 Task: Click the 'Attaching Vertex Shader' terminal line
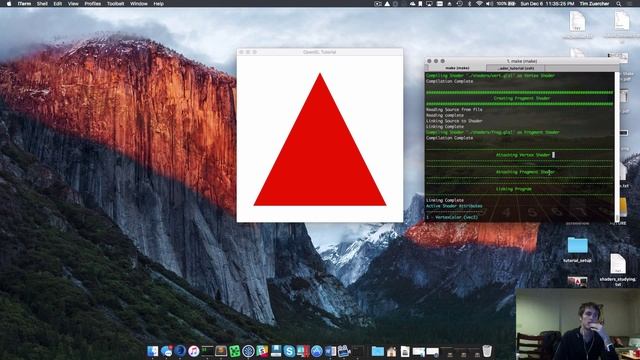(x=523, y=155)
